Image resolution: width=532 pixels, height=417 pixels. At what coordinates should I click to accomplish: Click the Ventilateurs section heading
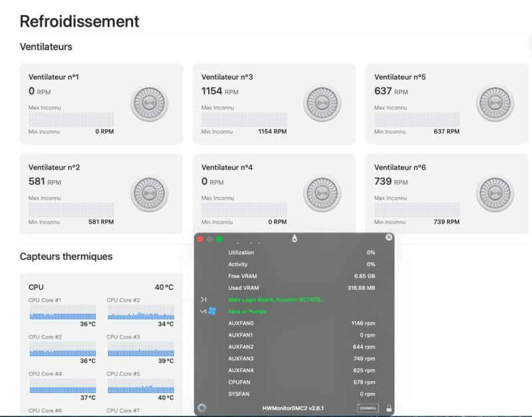click(x=46, y=47)
